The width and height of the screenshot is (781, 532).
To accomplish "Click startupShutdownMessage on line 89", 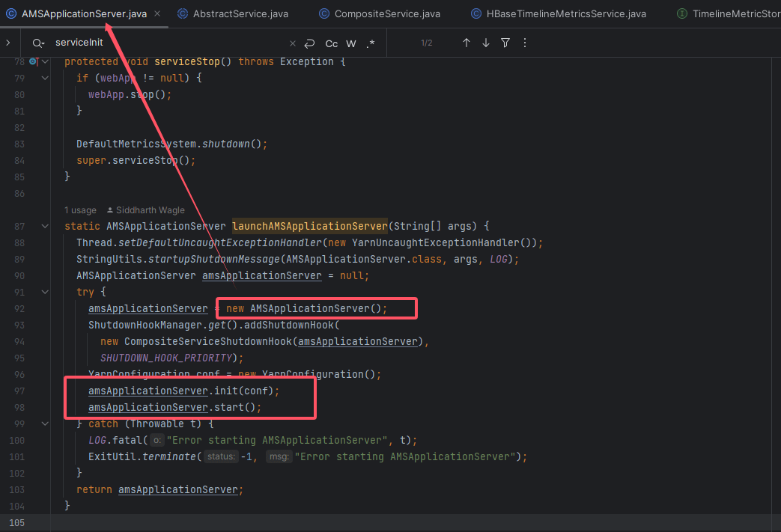I will (213, 260).
